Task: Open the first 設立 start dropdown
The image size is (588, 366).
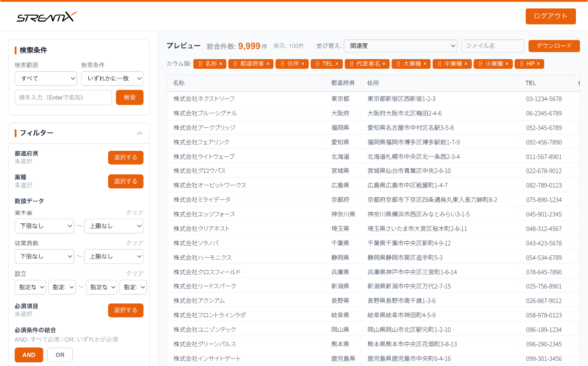Action: [31, 287]
